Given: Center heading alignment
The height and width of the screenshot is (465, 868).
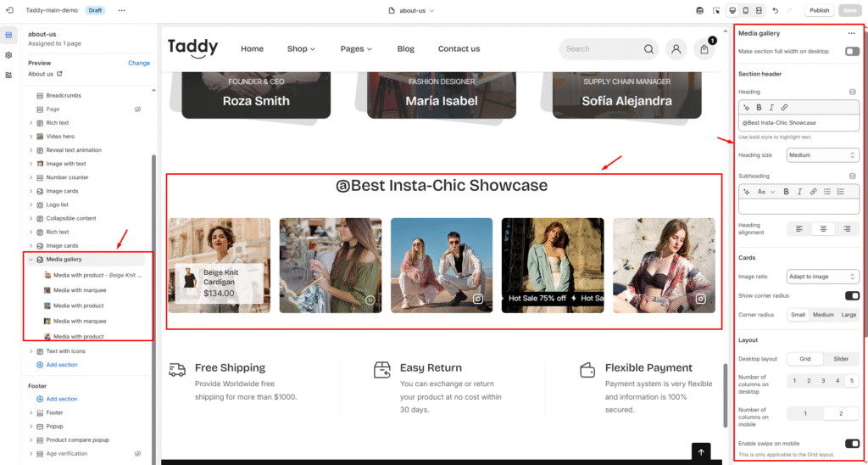Looking at the screenshot, I should (821, 228).
